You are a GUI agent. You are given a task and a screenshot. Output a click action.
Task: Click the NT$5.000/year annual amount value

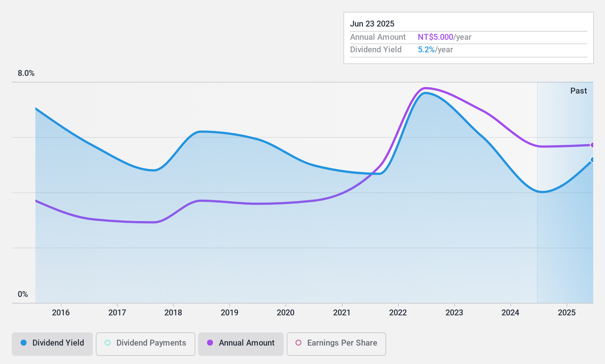coord(444,37)
